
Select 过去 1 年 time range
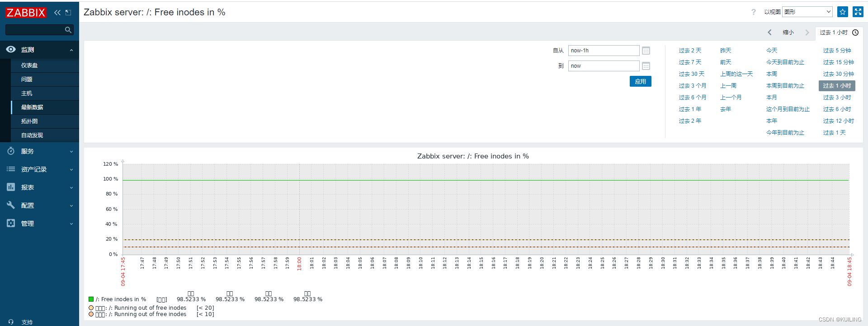[x=690, y=109]
